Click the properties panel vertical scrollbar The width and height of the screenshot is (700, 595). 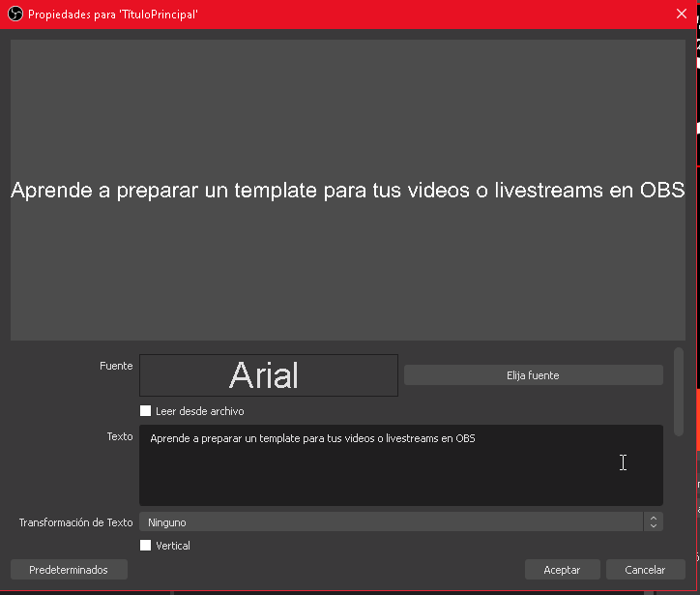tap(679, 392)
